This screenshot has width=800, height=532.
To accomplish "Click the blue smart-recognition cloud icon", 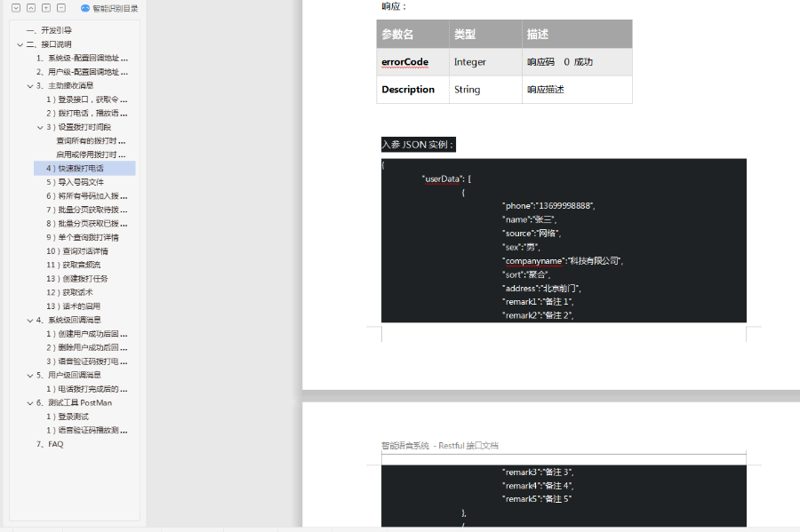I will click(x=85, y=8).
